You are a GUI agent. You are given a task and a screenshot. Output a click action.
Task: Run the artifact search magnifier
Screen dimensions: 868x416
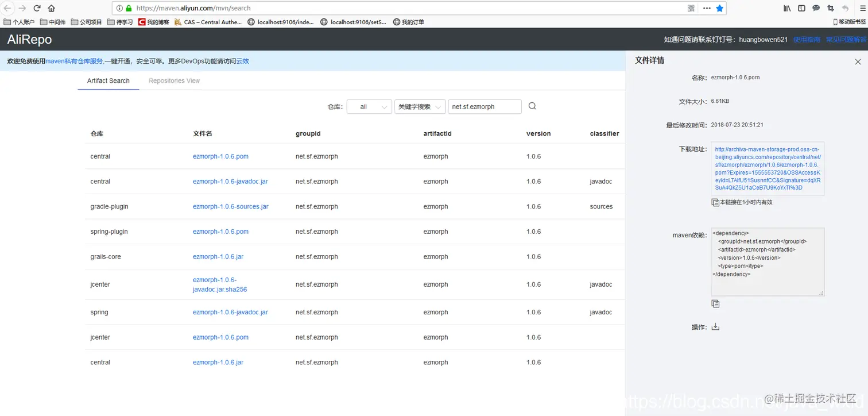[532, 106]
